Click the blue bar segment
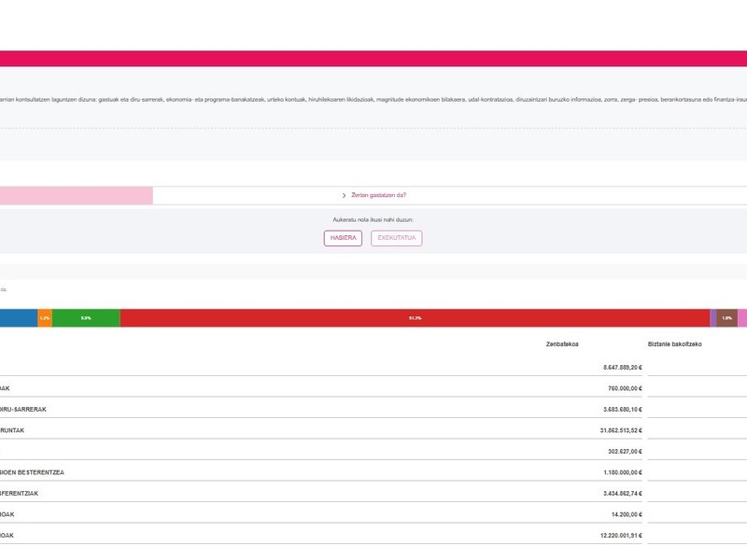This screenshot has height=560, width=747. point(18,318)
